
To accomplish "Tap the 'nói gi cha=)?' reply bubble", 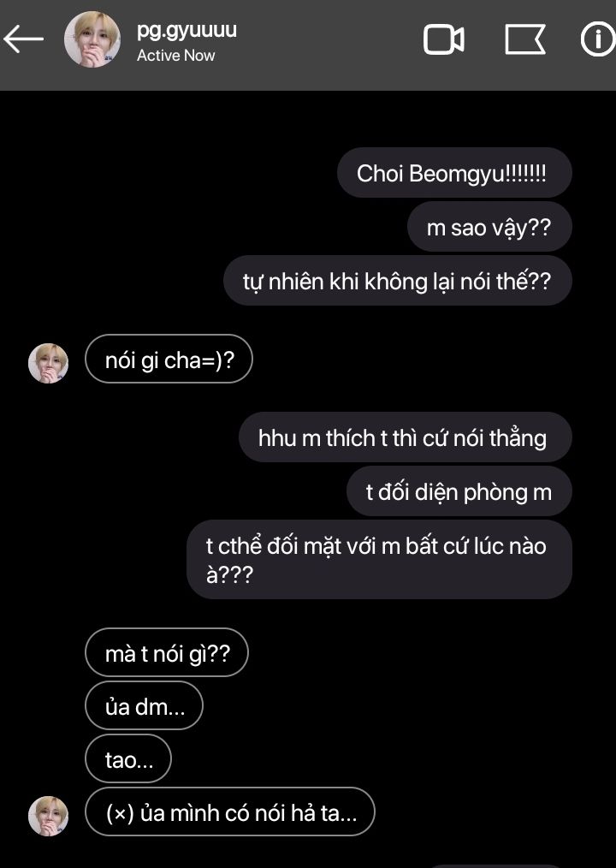I will (169, 360).
